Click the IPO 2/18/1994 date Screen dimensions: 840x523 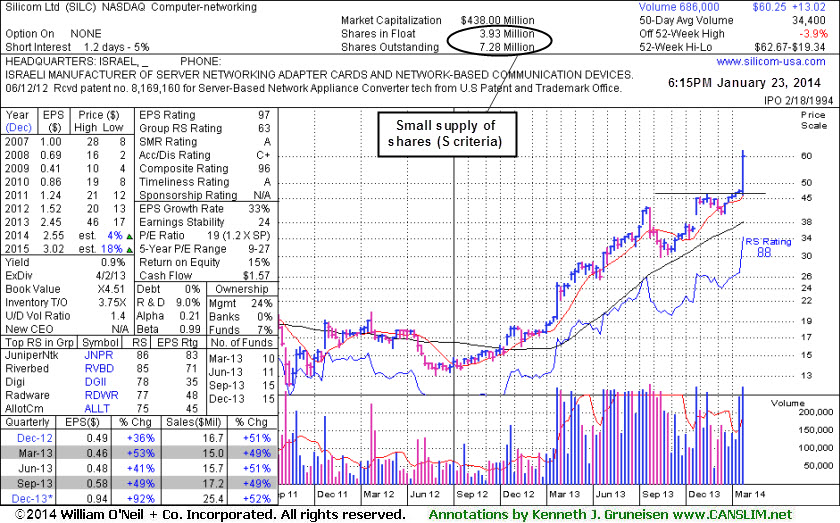[799, 100]
